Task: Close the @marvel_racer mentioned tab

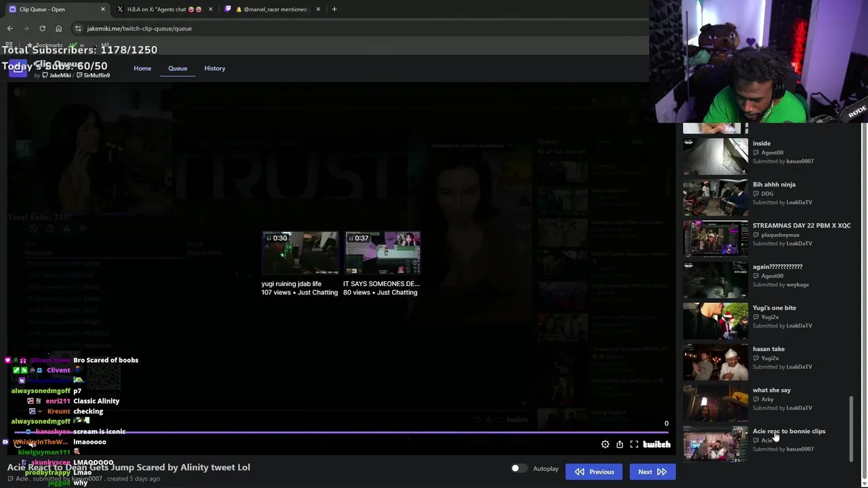Action: [x=318, y=9]
